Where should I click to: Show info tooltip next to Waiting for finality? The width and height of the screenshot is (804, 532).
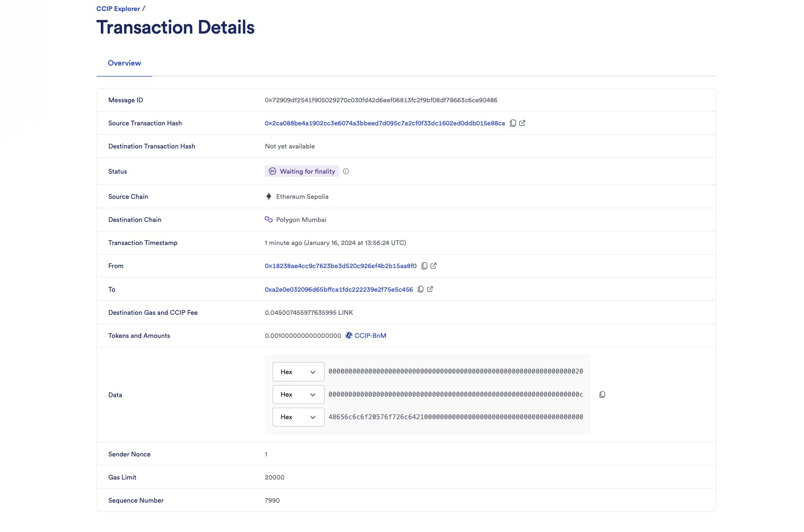(346, 172)
